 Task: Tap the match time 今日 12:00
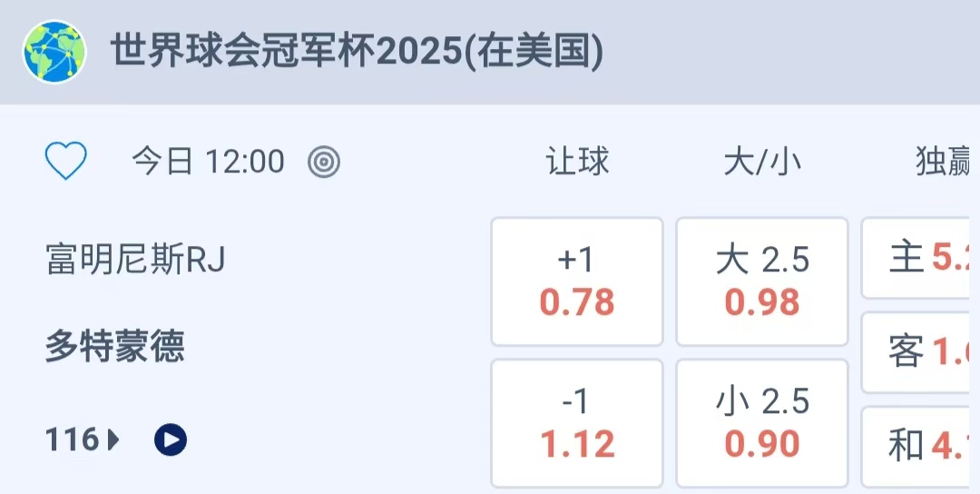pyautogui.click(x=209, y=163)
